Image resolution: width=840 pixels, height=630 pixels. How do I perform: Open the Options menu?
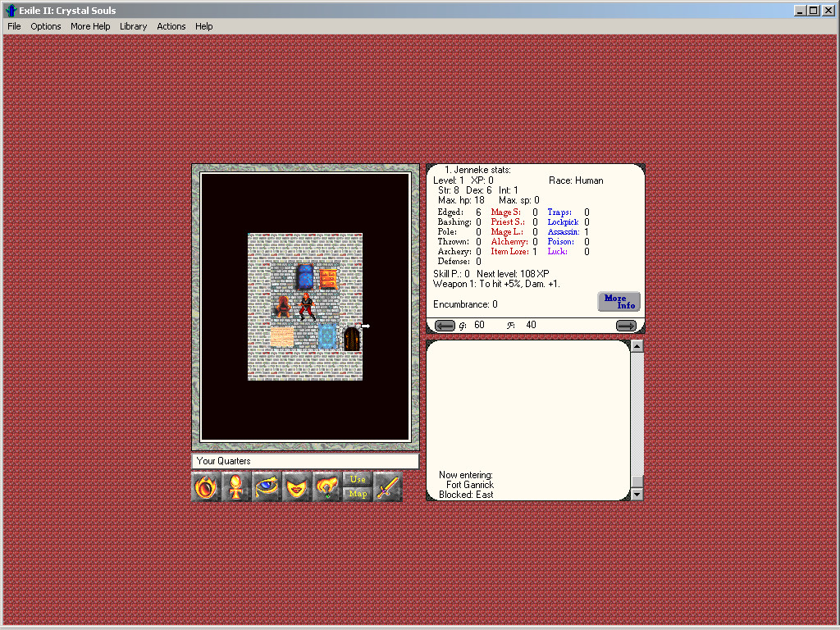tap(46, 26)
